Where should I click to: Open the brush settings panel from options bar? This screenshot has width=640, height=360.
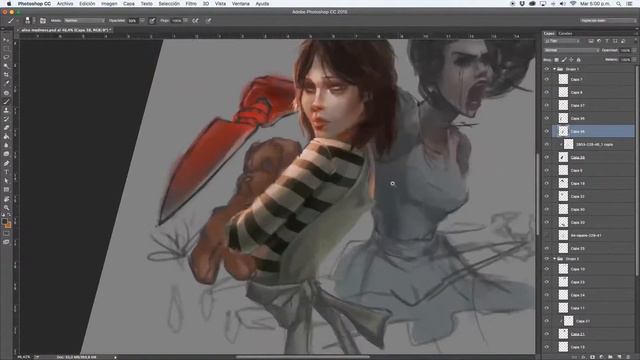[x=43, y=20]
